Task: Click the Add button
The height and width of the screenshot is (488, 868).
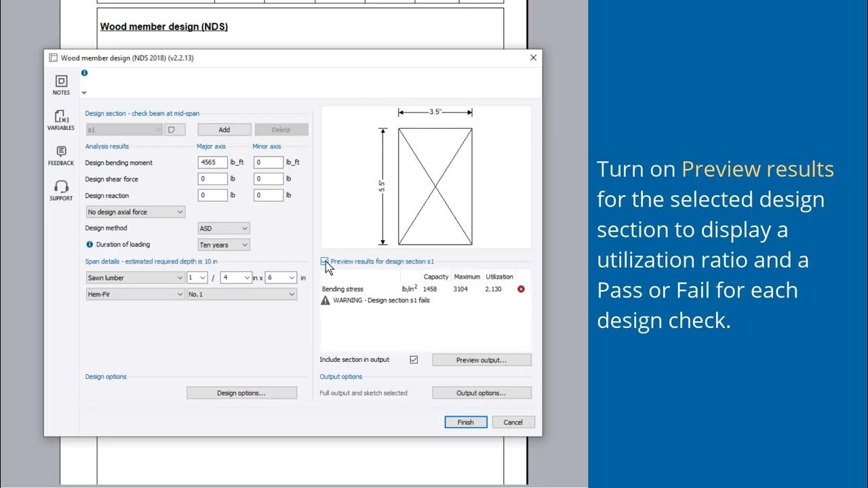Action: point(224,129)
